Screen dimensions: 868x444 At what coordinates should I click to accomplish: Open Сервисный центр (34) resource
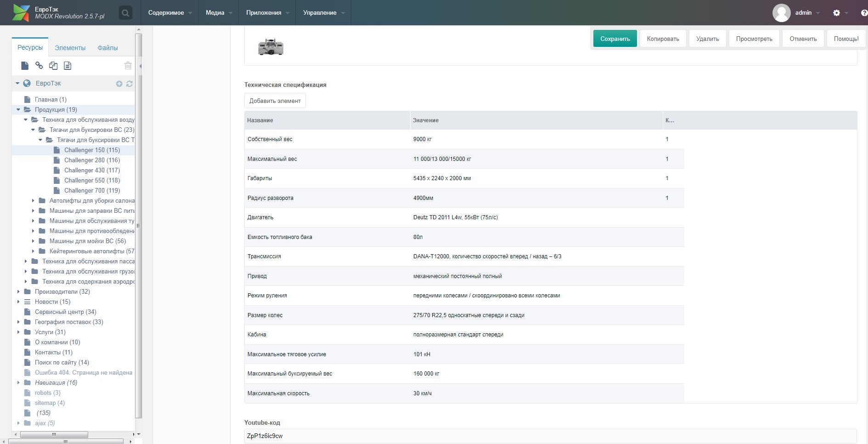[x=66, y=312]
